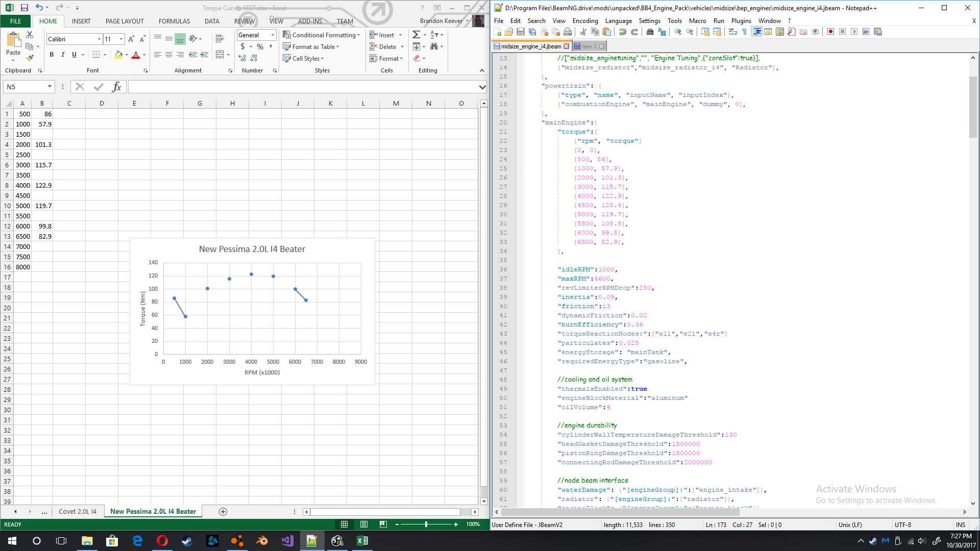Click the Page Layout view icon in Excel status bar
The width and height of the screenshot is (980, 551).
364,524
